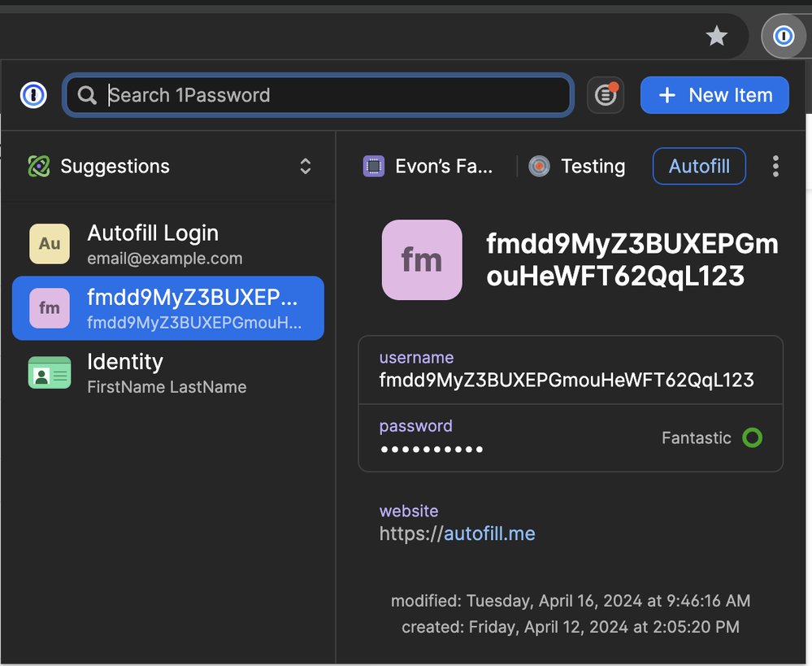The height and width of the screenshot is (666, 812).
Task: Click the Testing vault label
Action: (x=593, y=167)
